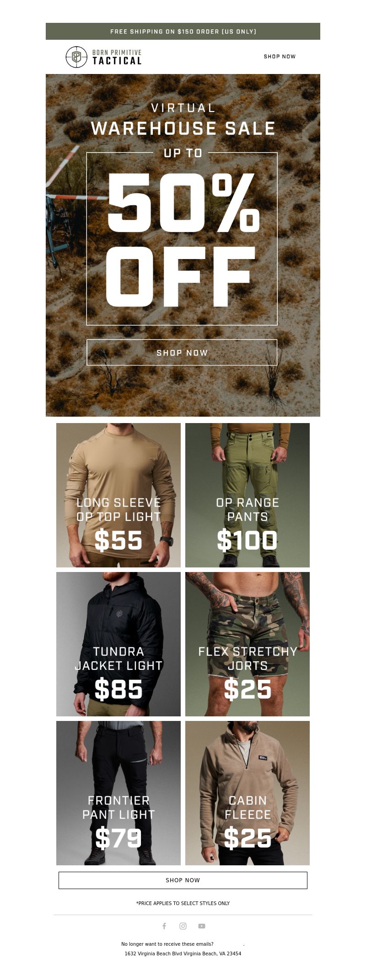Click the Shop Now link in header
The image size is (366, 980).
click(280, 57)
